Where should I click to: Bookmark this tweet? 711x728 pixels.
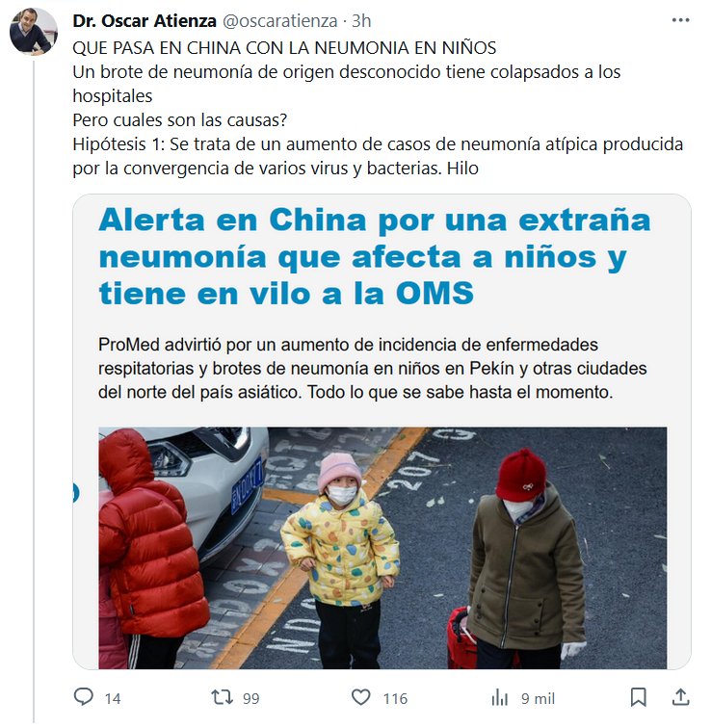click(639, 697)
